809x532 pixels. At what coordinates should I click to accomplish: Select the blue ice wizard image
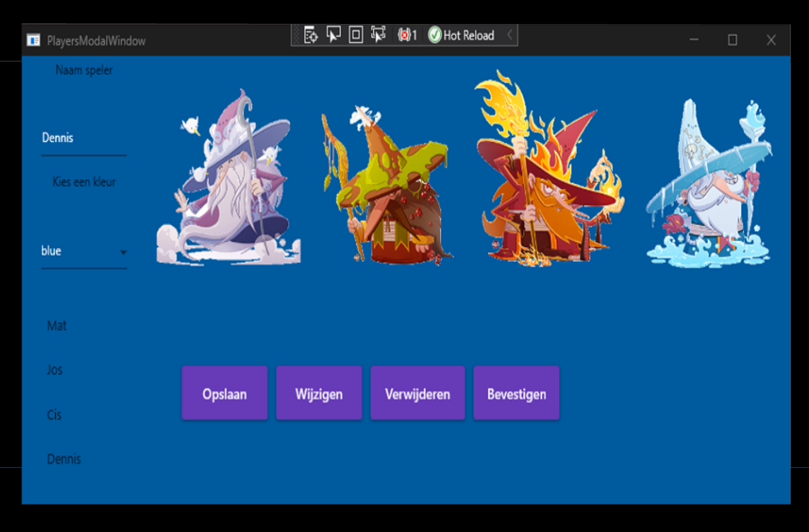click(709, 183)
